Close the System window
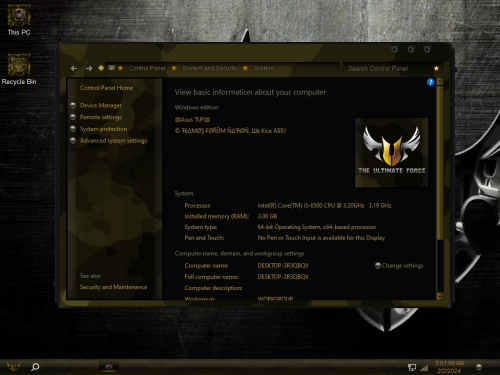This screenshot has width=500, height=375. click(427, 49)
